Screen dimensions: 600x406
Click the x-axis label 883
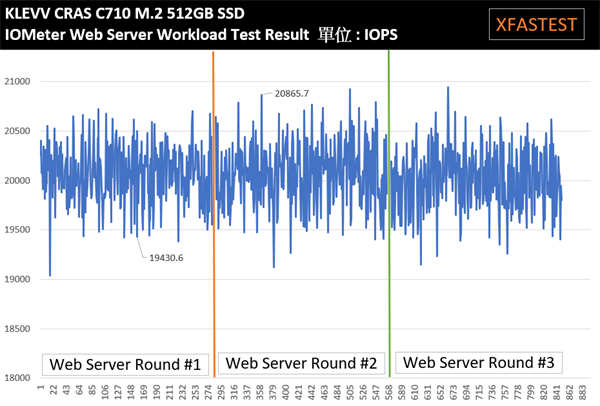tap(582, 393)
